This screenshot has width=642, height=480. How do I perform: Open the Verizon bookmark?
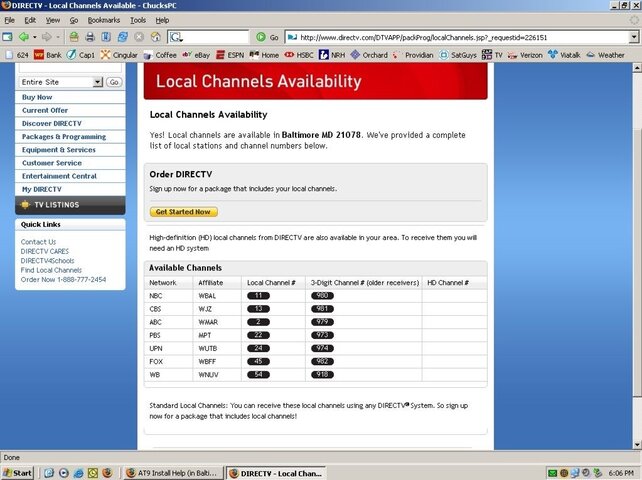click(525, 55)
